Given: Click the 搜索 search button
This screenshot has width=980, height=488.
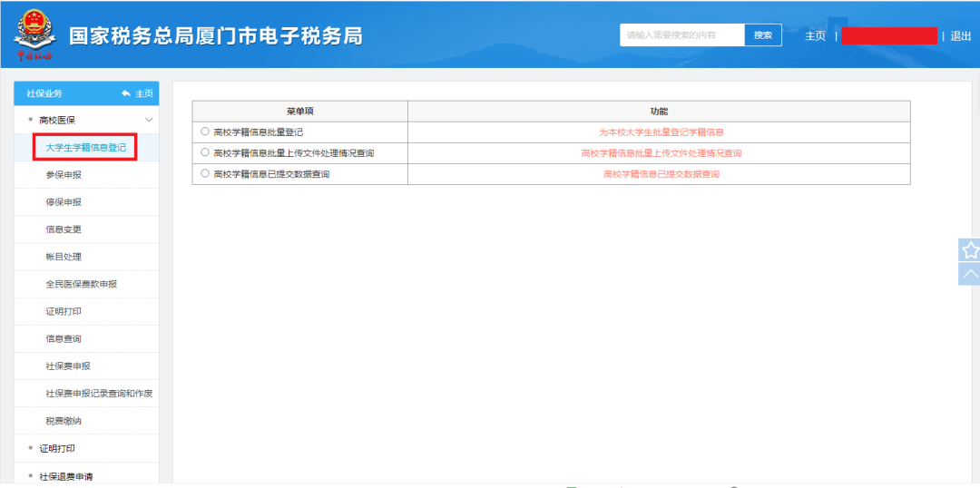Looking at the screenshot, I should [x=763, y=35].
